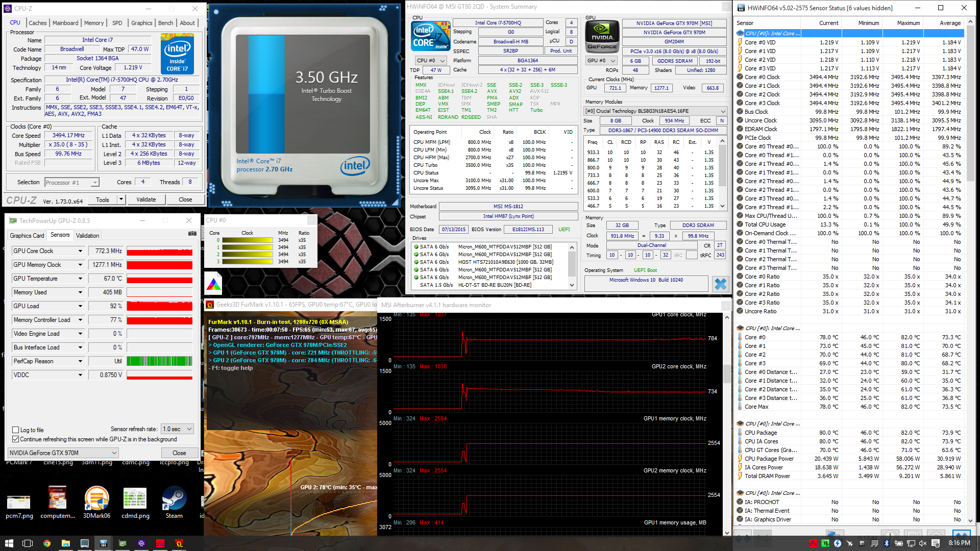Screen dimensions: 980x551
Task: Switch to the Validation tab in GPU-Z
Action: [88, 236]
